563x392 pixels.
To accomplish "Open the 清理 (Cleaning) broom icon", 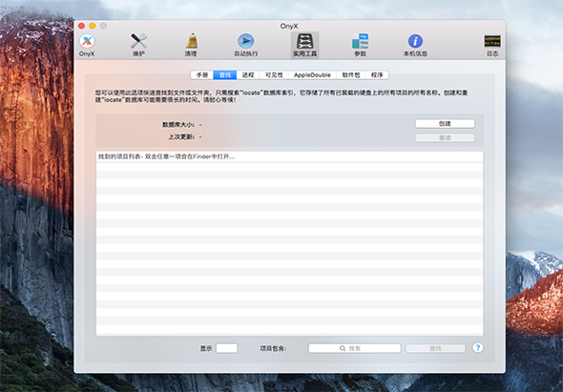I will [x=191, y=45].
